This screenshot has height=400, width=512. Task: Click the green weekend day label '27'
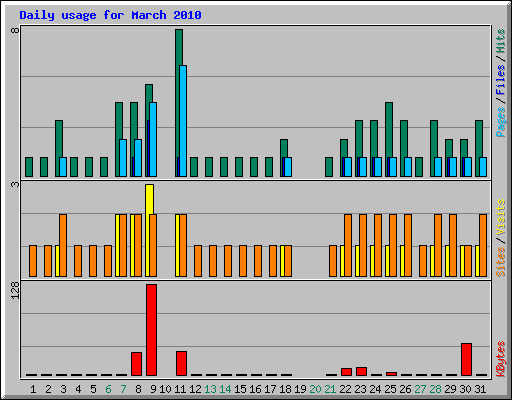(420, 389)
